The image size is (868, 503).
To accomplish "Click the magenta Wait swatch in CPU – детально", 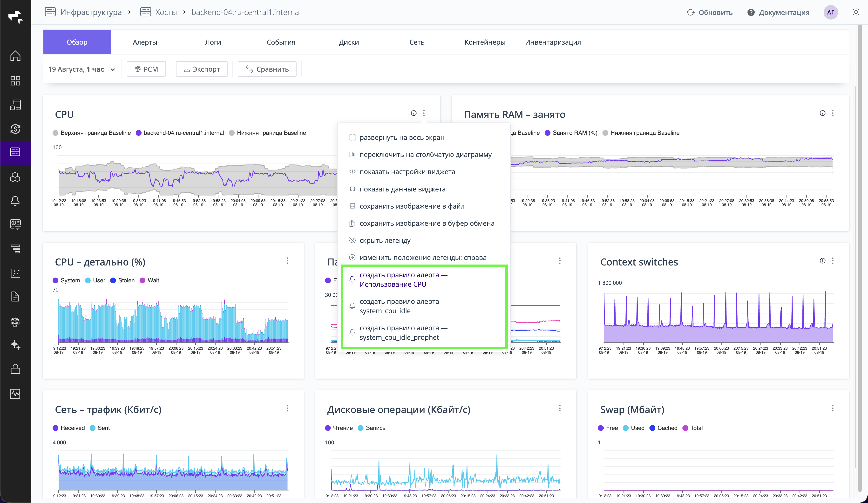I will point(142,280).
